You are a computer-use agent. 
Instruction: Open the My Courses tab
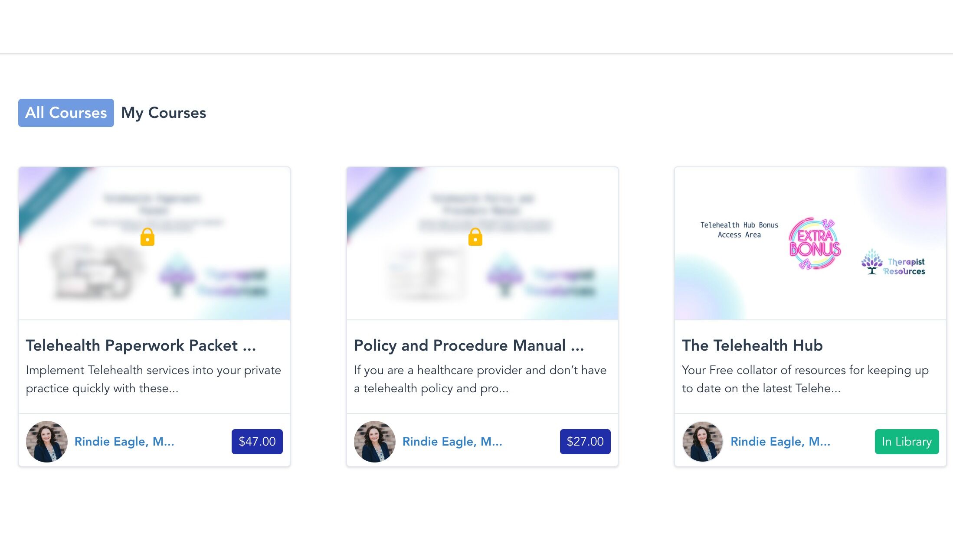(x=164, y=113)
